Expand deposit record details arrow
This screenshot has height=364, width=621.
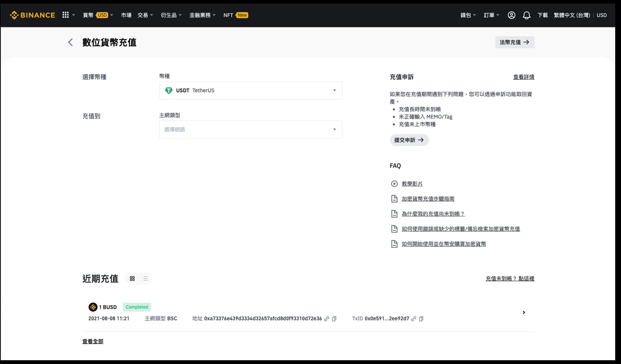click(x=524, y=312)
